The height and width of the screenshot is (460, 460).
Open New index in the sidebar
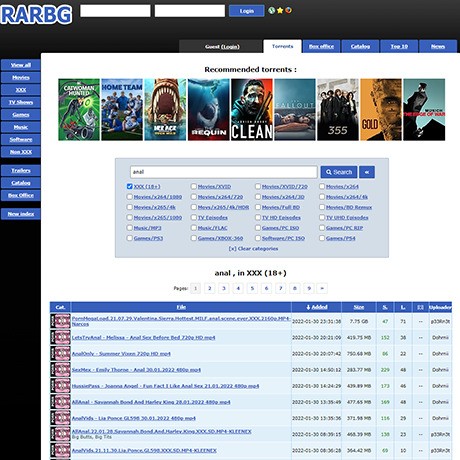point(21,214)
